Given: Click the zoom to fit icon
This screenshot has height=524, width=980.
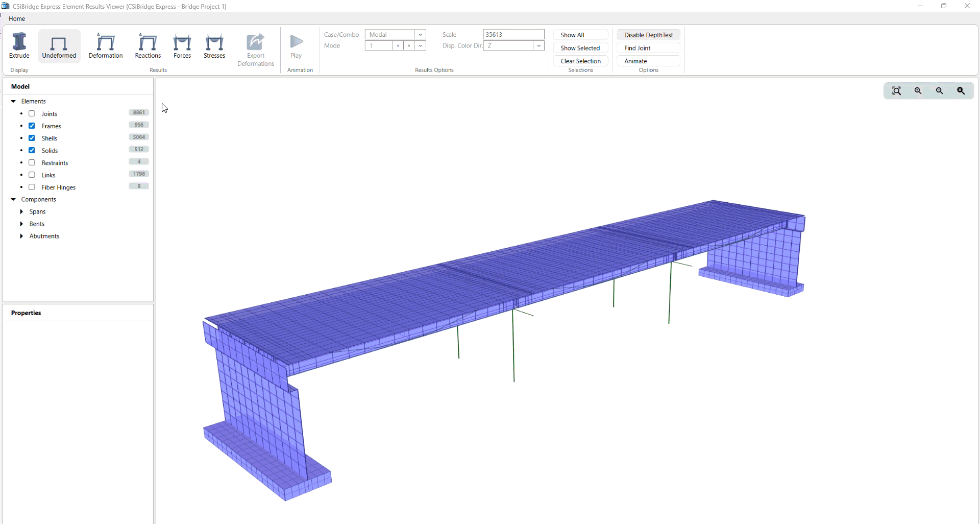Looking at the screenshot, I should [x=896, y=91].
